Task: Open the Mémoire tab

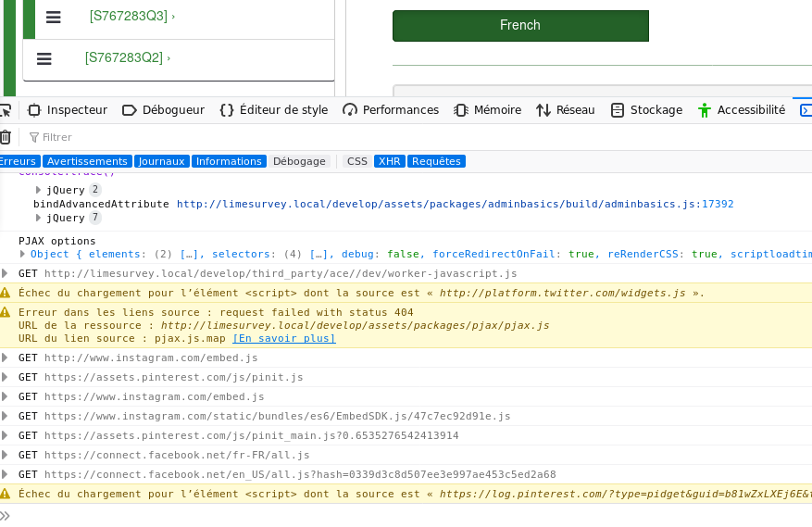Action: coord(497,110)
